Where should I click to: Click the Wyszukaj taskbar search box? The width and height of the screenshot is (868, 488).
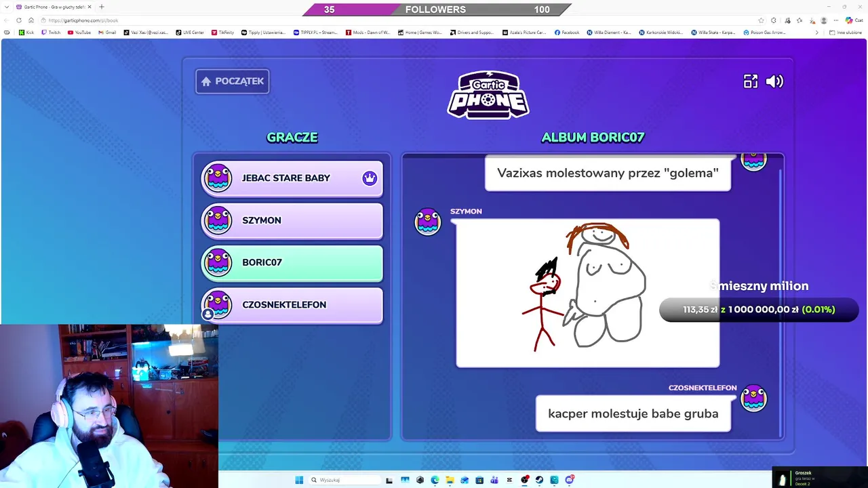click(344, 480)
